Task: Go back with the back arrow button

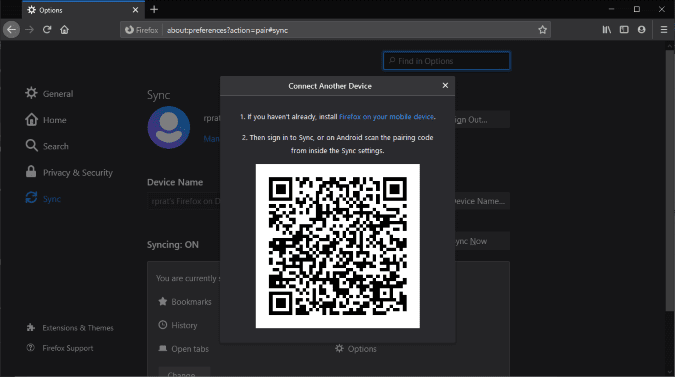Action: [x=12, y=30]
